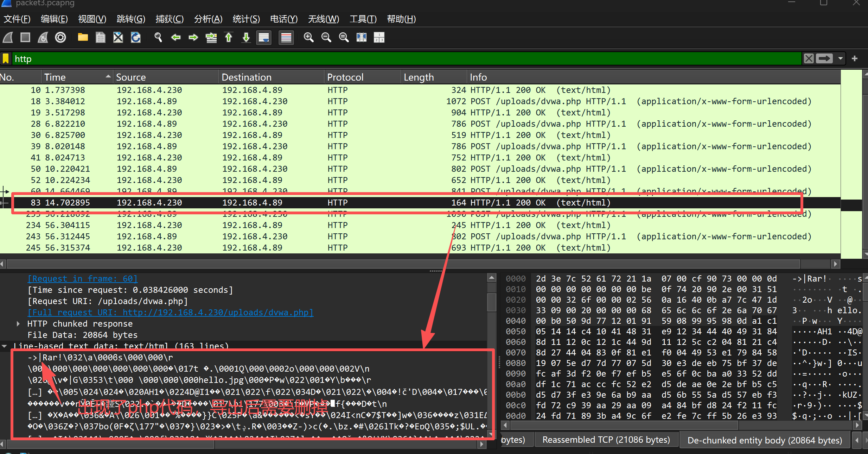The height and width of the screenshot is (454, 868).
Task: Go to the last packet
Action: point(246,37)
